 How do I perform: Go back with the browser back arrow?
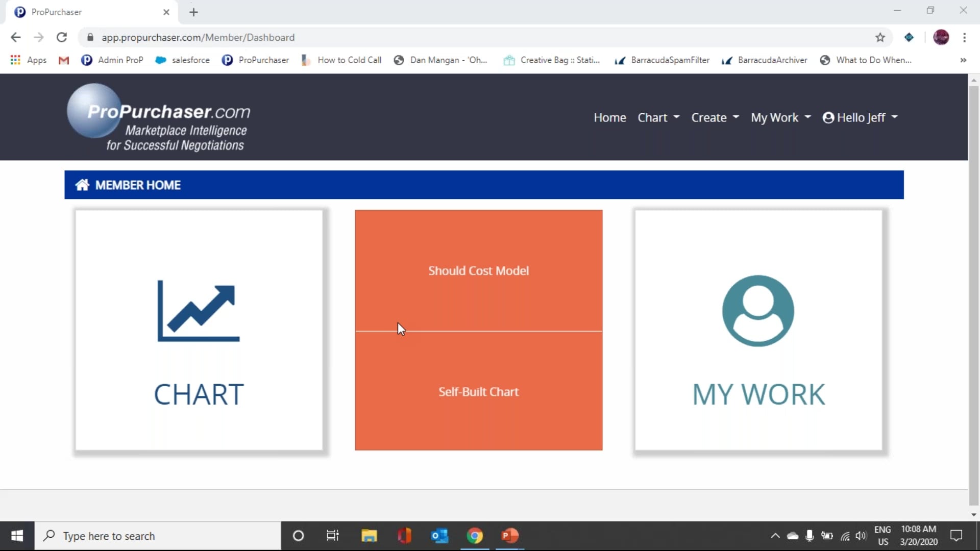(16, 37)
